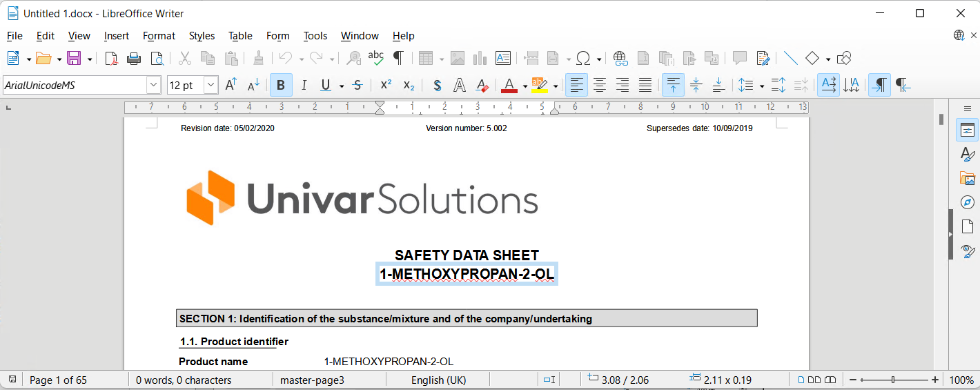Open the Insert menu
This screenshot has width=980, height=390.
117,36
